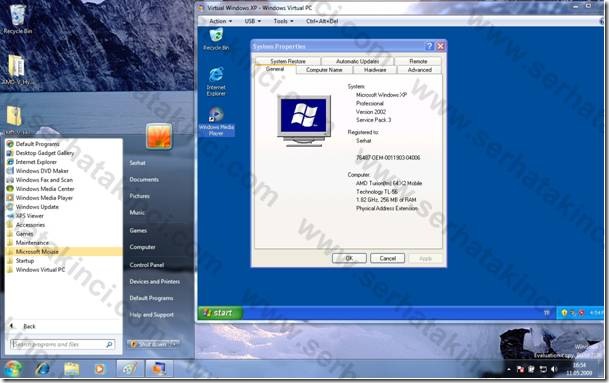The width and height of the screenshot is (609, 383).
Task: Expand the Startup folder
Action: pos(24,260)
